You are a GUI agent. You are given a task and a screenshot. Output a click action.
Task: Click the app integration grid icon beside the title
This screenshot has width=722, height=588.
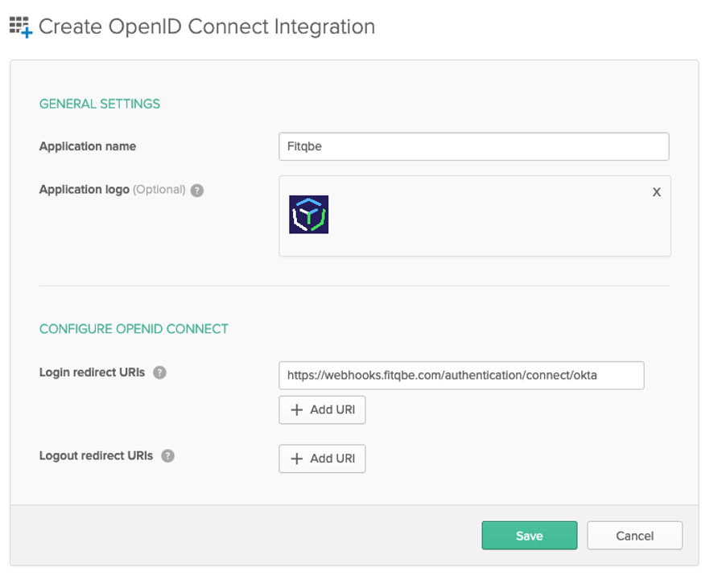click(21, 27)
